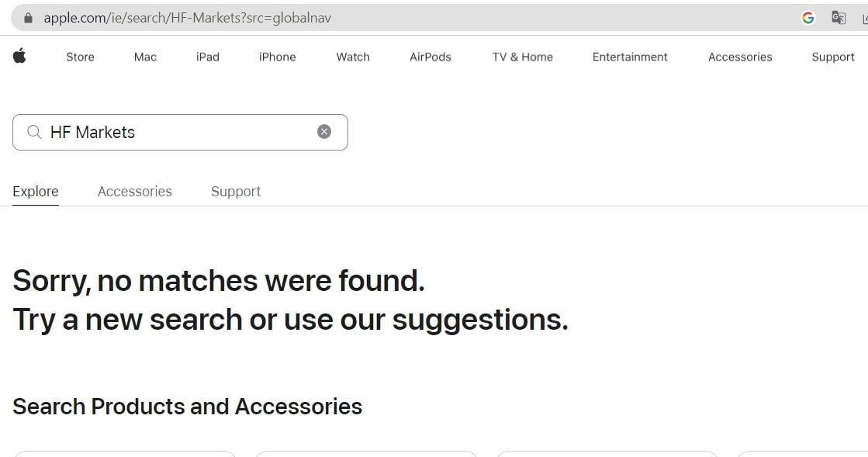This screenshot has width=868, height=457.
Task: Open the Google icon in address bar
Action: [x=808, y=18]
